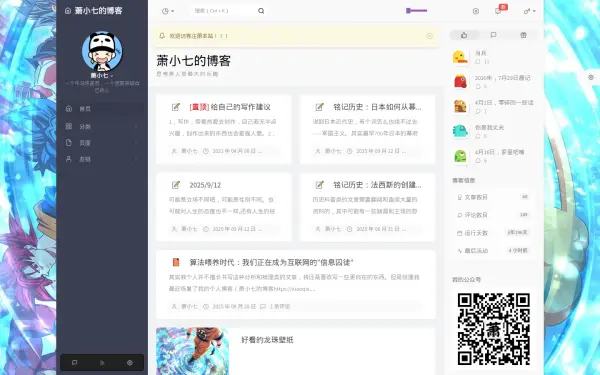Open the clock dropdown in the top bar
The height and width of the screenshot is (375, 600).
tap(168, 11)
